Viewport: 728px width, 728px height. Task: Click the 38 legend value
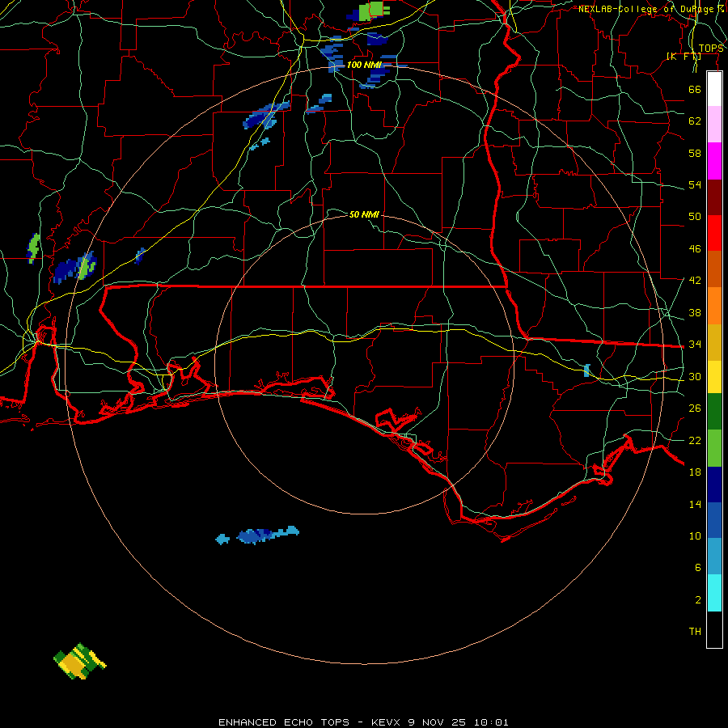pyautogui.click(x=695, y=312)
